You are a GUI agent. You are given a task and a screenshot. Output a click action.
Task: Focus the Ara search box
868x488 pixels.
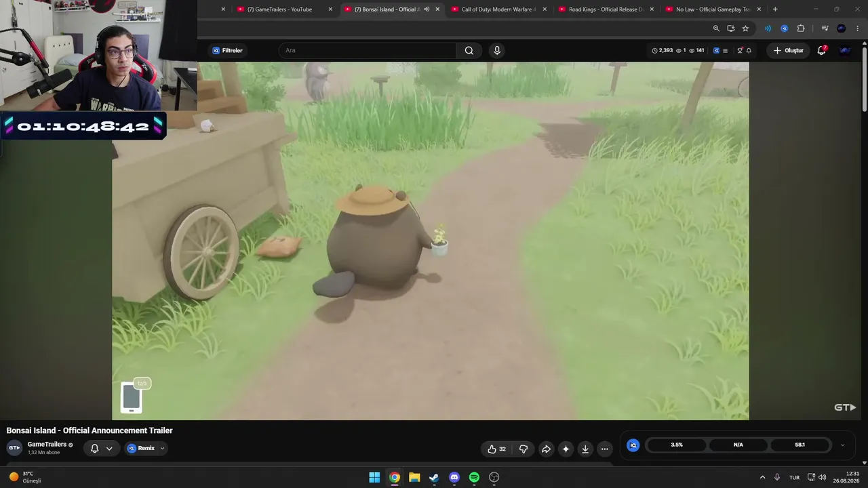coord(367,50)
